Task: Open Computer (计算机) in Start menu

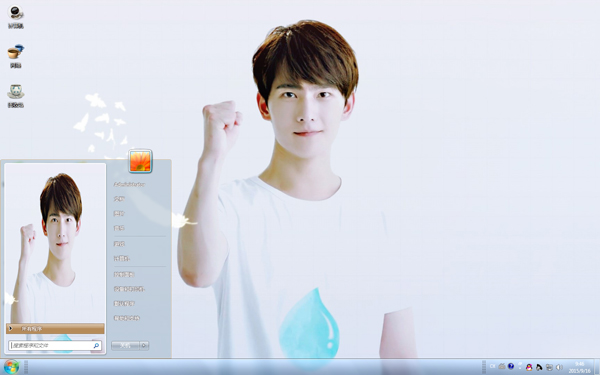Action: point(122,259)
